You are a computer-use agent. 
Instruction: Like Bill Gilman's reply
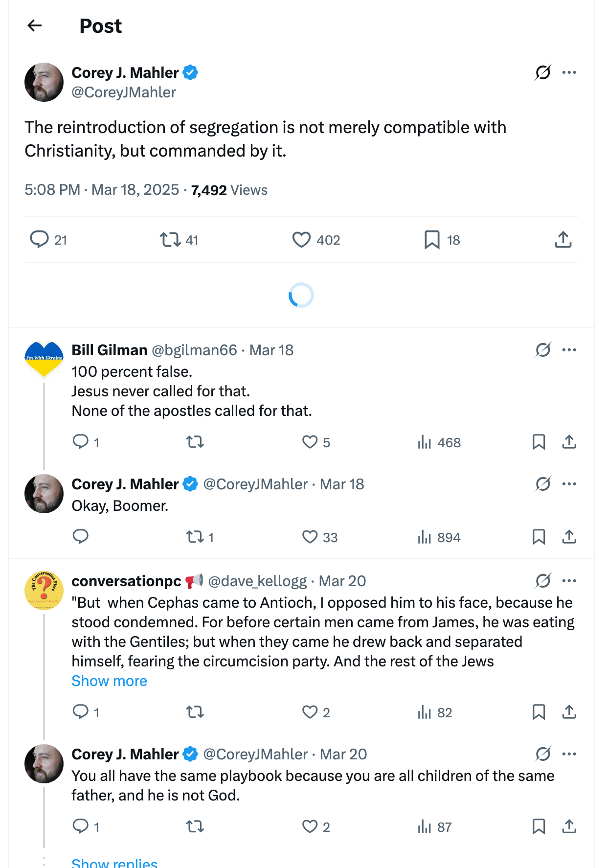click(310, 442)
